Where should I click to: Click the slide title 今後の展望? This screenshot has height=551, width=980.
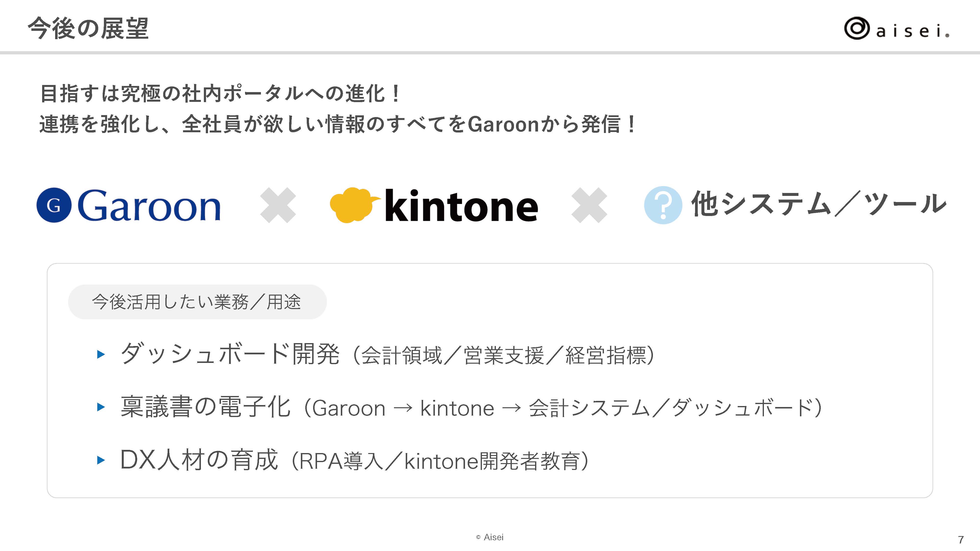(x=88, y=28)
